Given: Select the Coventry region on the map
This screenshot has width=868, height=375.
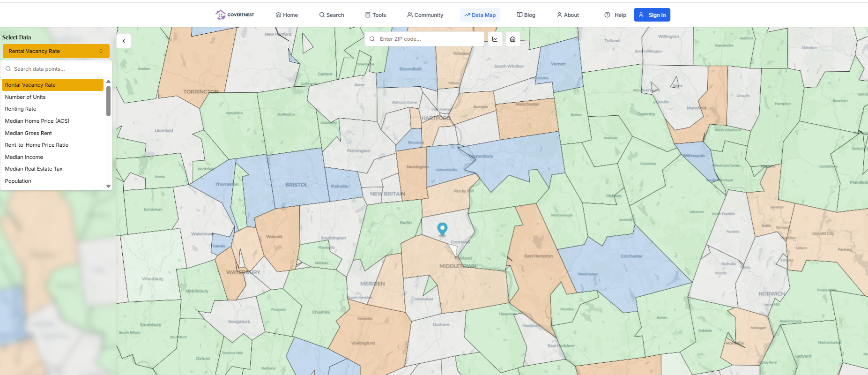Looking at the screenshot, I should coord(646,114).
